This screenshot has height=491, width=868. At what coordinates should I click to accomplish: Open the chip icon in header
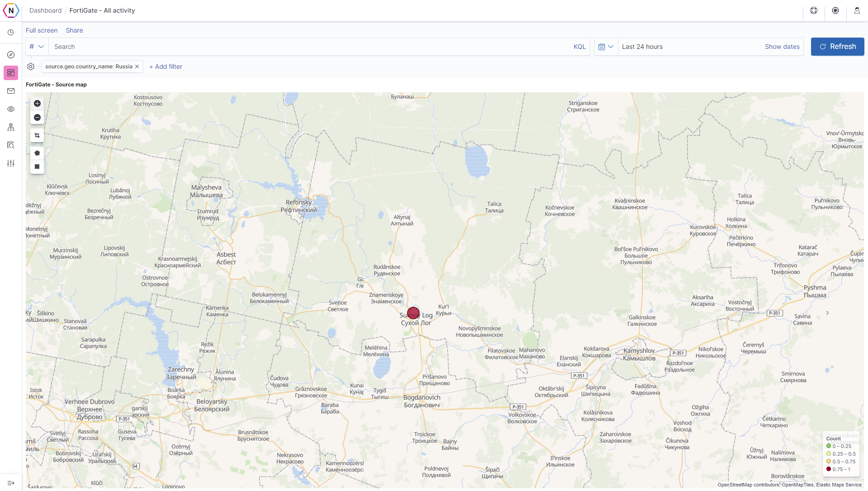click(x=835, y=10)
